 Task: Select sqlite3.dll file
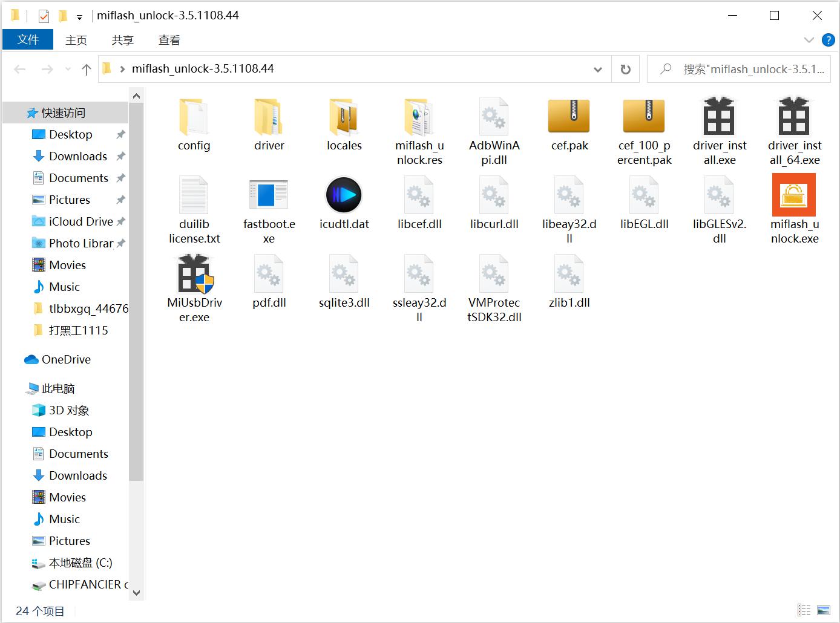click(x=344, y=282)
